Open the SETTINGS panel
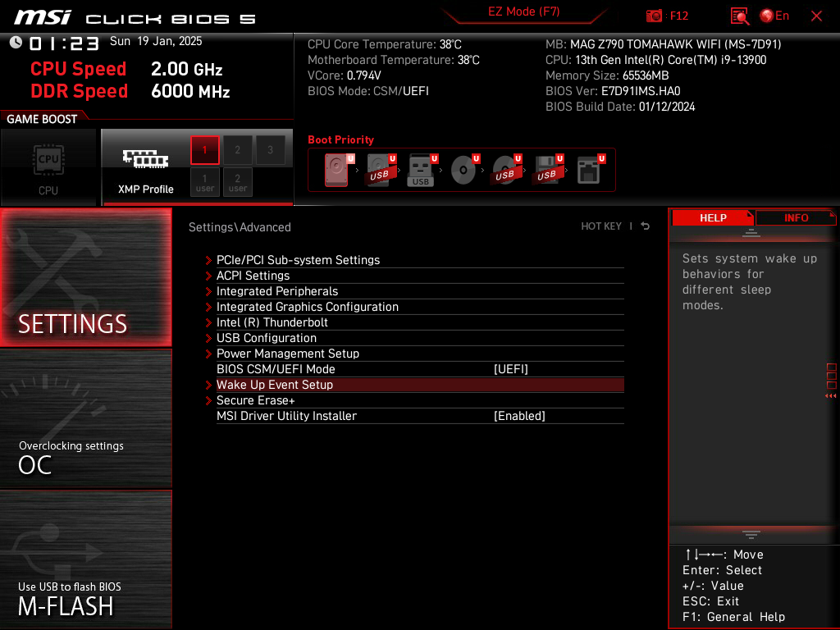The image size is (840, 630). pos(85,277)
